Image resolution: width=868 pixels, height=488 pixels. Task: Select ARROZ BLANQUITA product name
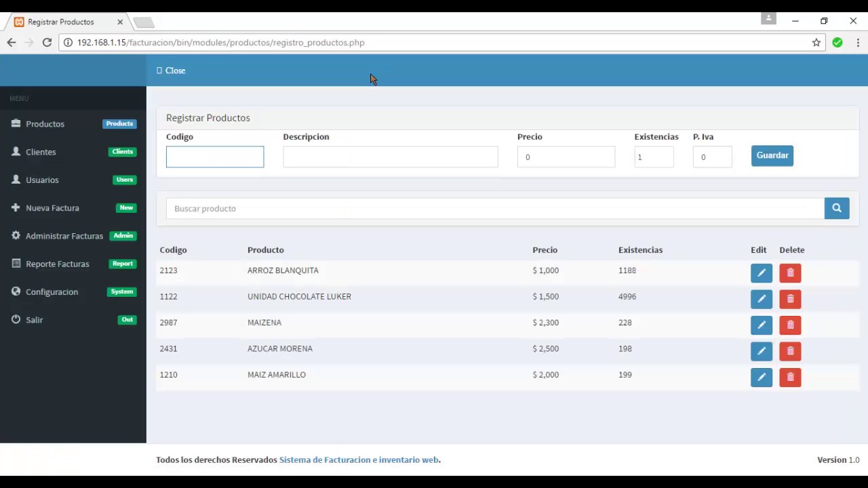coord(283,270)
